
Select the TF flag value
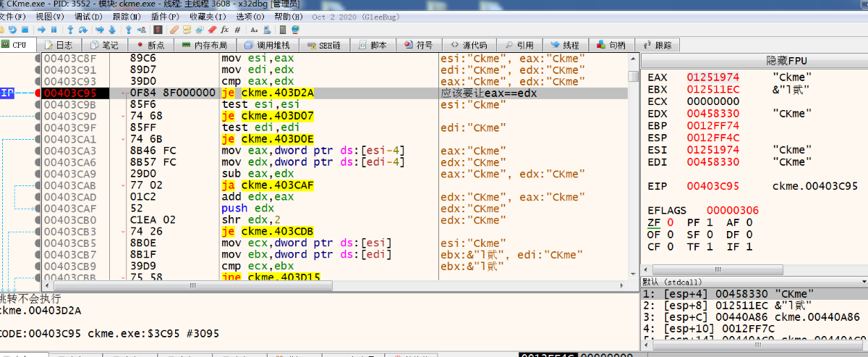coord(709,246)
